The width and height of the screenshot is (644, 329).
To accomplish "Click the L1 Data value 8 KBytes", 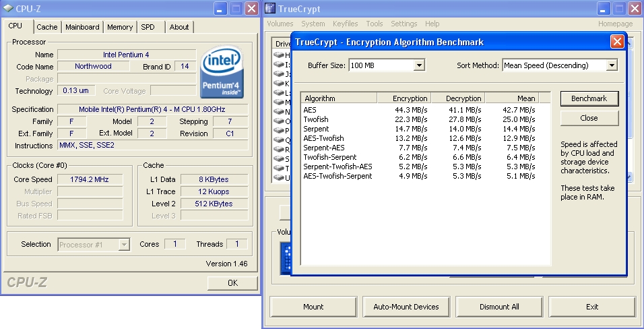I will pos(214,179).
